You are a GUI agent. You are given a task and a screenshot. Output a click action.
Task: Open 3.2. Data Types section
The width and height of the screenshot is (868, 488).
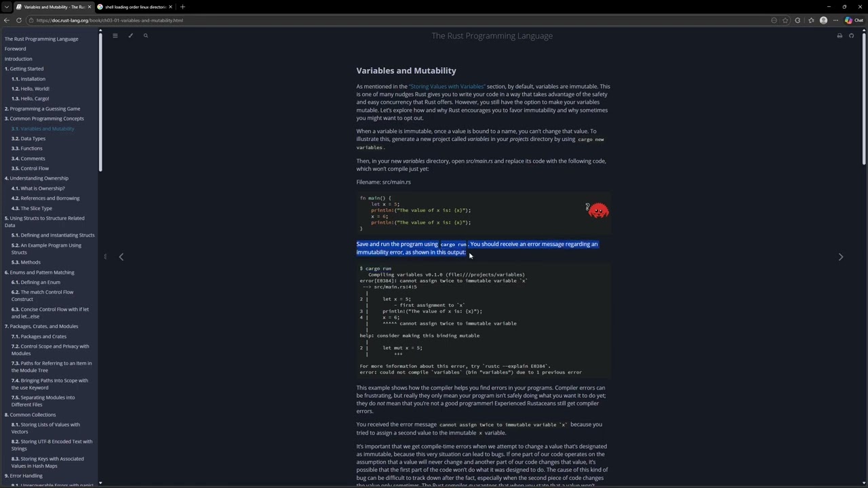[x=28, y=138]
